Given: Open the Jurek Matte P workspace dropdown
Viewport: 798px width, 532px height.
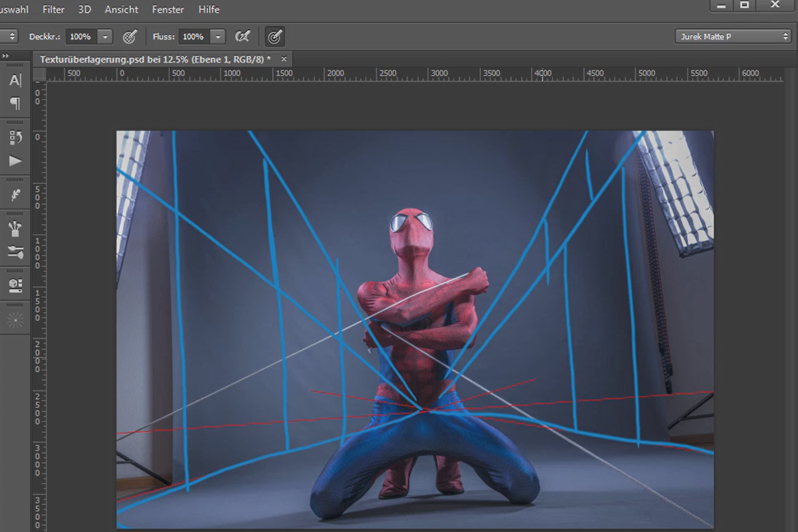Looking at the screenshot, I should pos(733,37).
